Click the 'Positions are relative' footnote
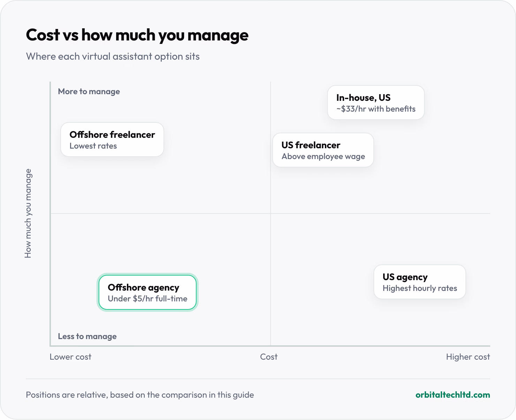 140,395
